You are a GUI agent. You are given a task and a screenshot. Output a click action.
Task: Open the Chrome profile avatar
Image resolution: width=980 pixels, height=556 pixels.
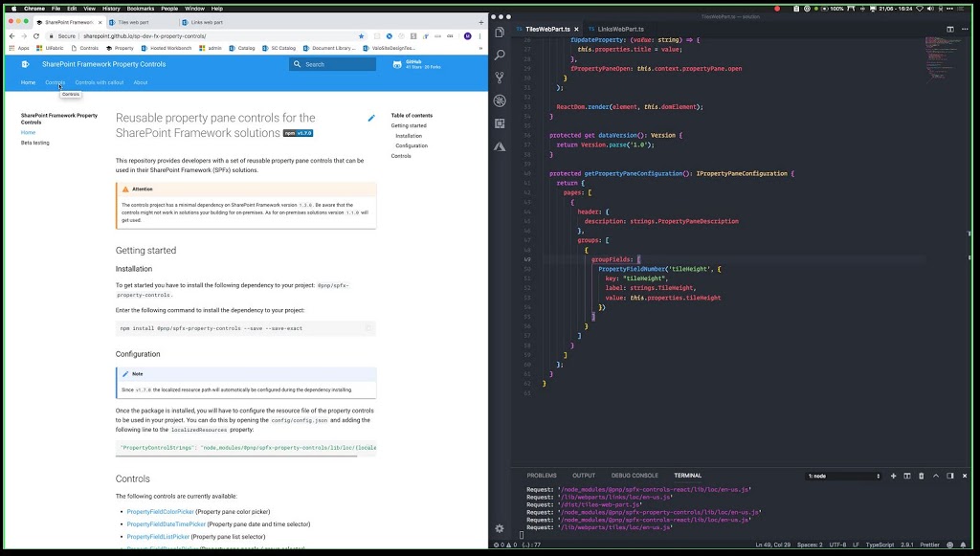tap(467, 36)
